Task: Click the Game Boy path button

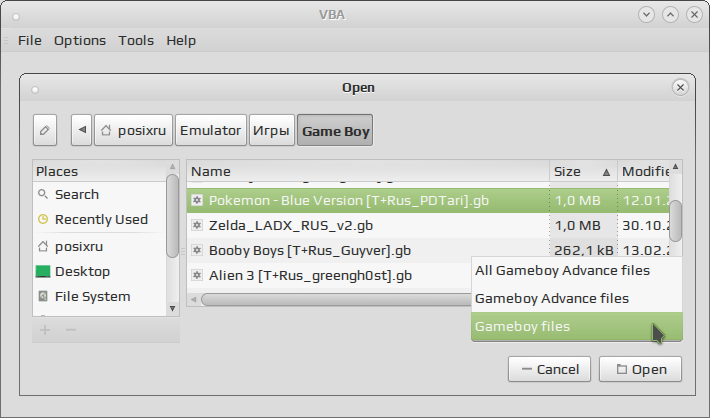Action: pos(335,130)
